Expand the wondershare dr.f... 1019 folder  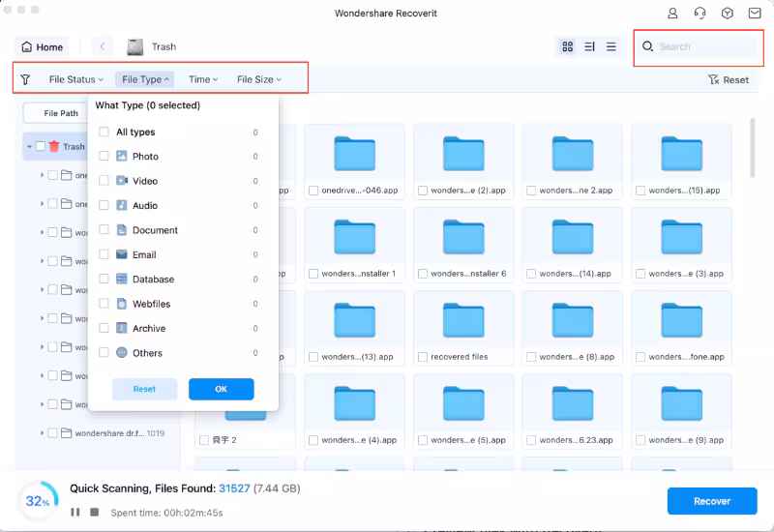point(42,432)
